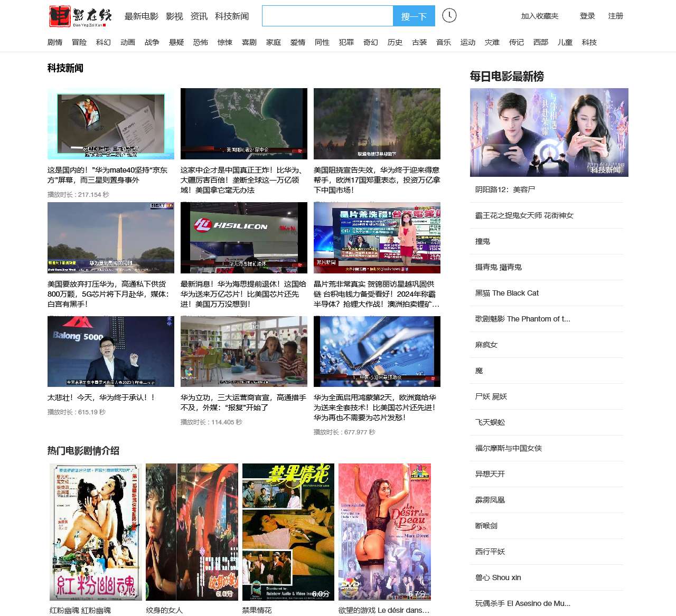Screen dimensions: 676x616
Task: Select the 悬疑 genre
Action: 176,42
